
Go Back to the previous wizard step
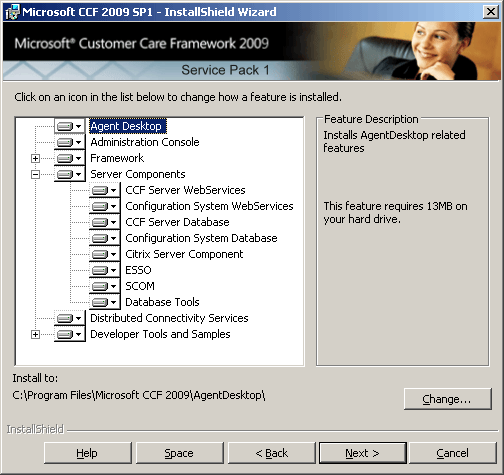pyautogui.click(x=271, y=453)
